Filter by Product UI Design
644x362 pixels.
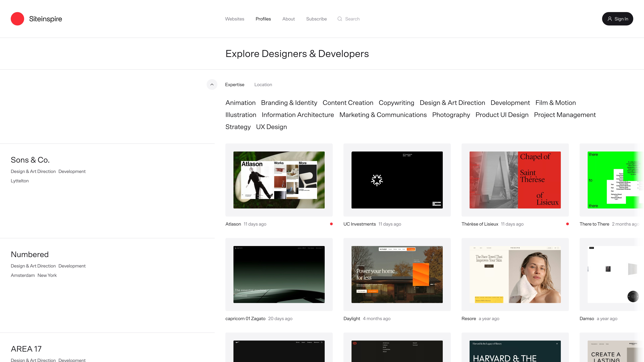point(502,115)
